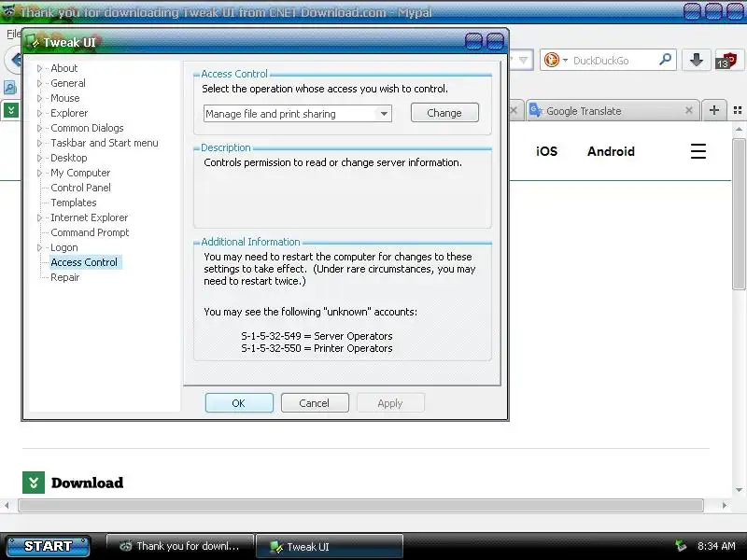
Task: Select Control Panel in the tree
Action: pyautogui.click(x=80, y=188)
